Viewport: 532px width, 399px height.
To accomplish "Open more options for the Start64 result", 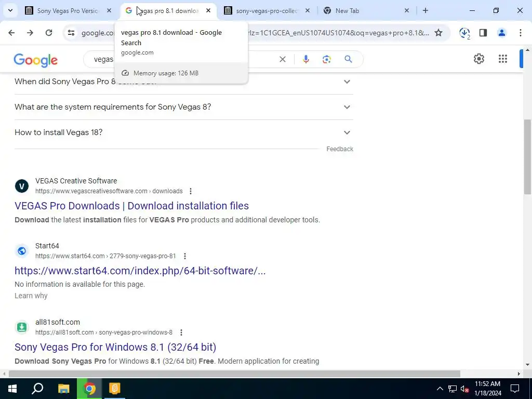I will 185,256.
